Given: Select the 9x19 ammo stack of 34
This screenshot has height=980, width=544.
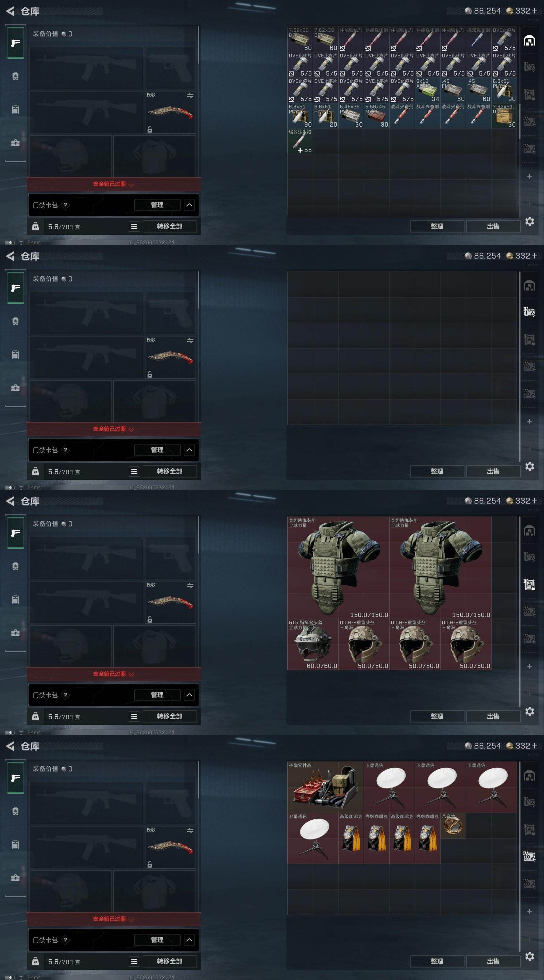Looking at the screenshot, I should tap(427, 90).
